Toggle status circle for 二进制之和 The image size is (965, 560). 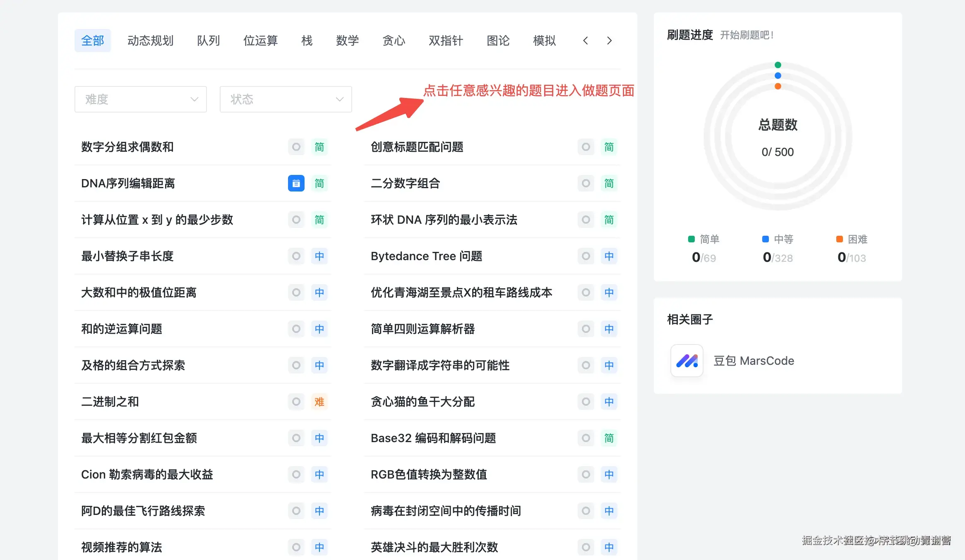tap(296, 402)
